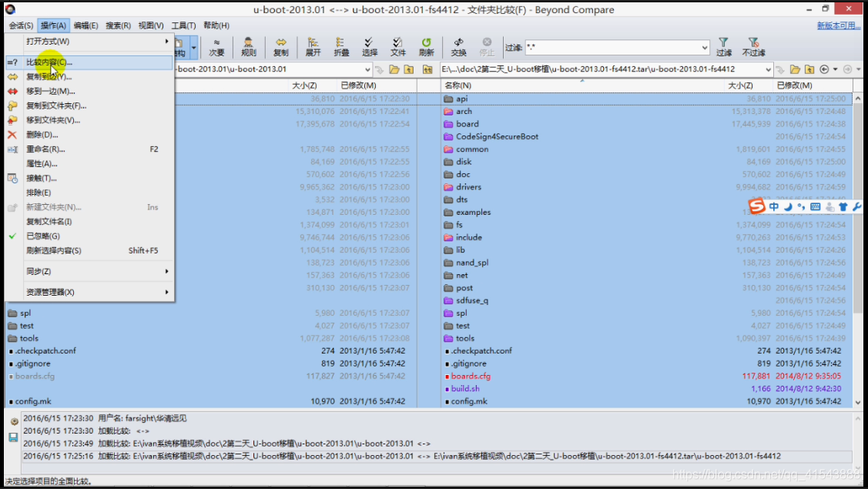Choose 比较内容(C)... from the menu

49,62
